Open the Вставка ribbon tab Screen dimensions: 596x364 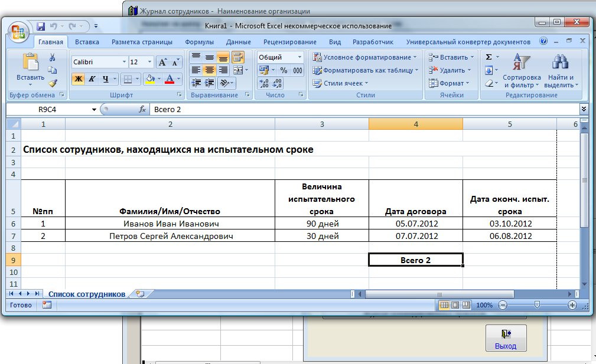click(87, 42)
